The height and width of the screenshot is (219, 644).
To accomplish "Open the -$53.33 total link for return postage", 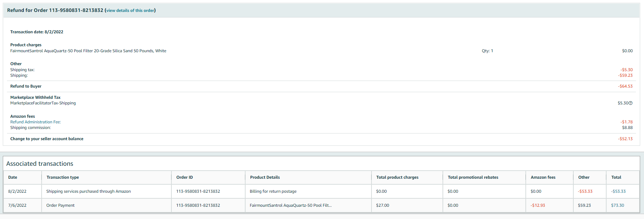I will click(618, 191).
